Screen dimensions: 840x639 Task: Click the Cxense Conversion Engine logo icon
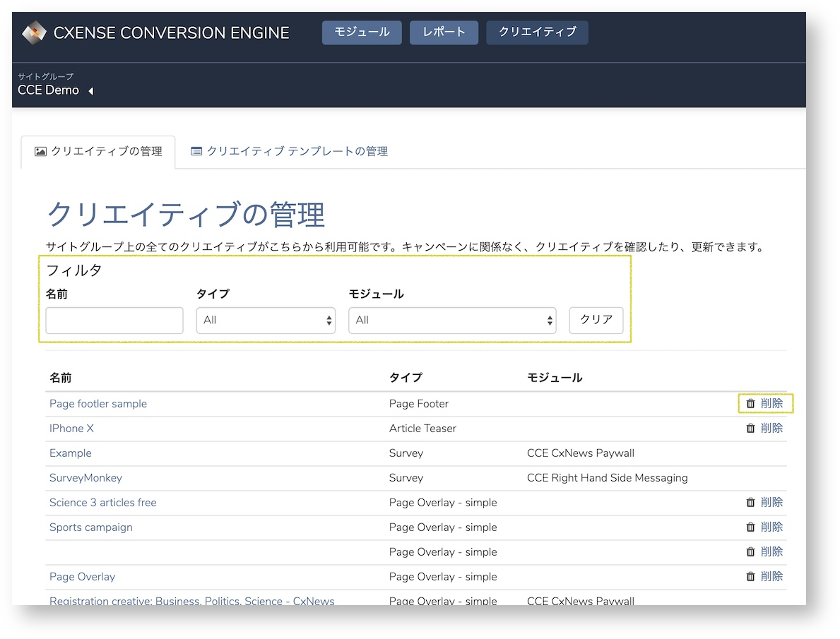coord(35,32)
